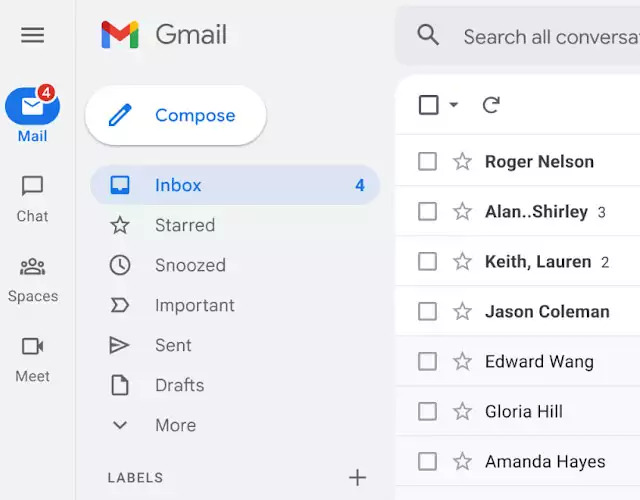Expand the More section in sidebar

[175, 425]
